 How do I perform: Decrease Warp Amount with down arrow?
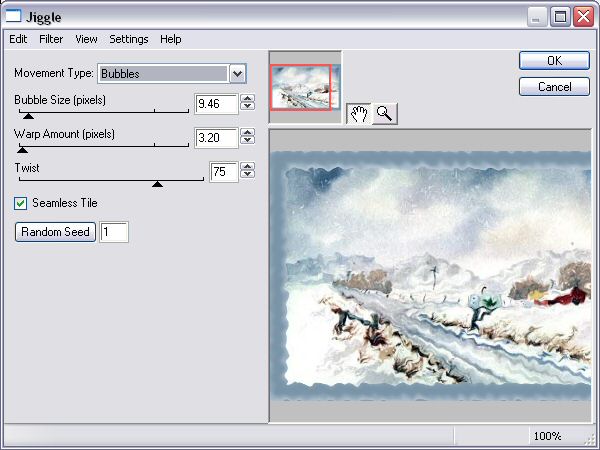coord(248,140)
